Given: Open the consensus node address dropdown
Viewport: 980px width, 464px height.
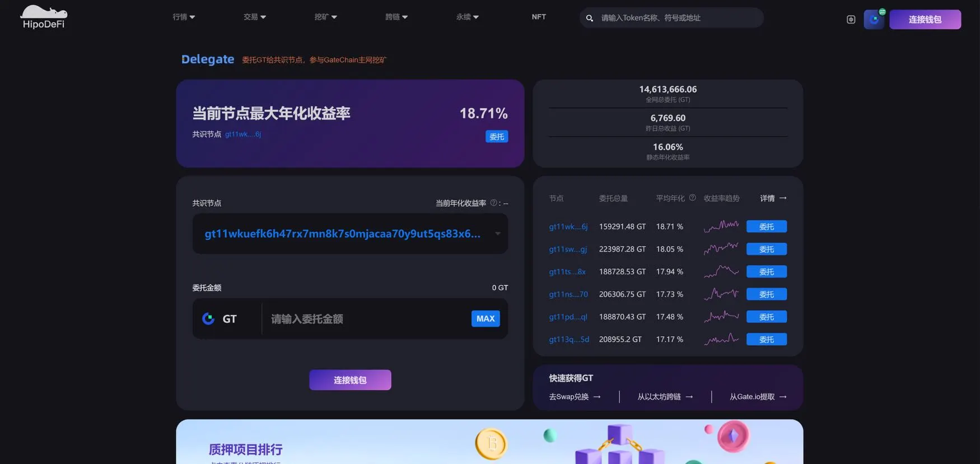Looking at the screenshot, I should click(350, 234).
